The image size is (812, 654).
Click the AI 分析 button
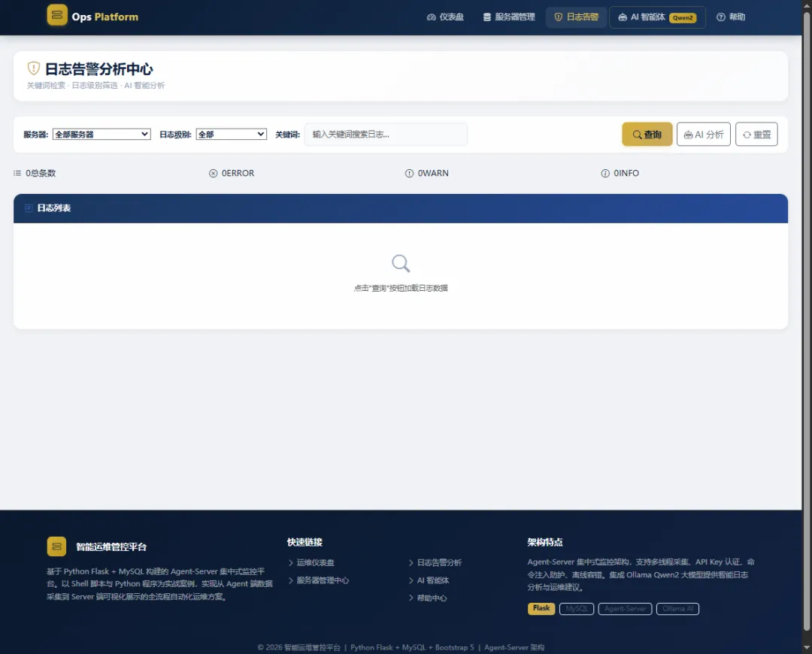click(x=703, y=135)
